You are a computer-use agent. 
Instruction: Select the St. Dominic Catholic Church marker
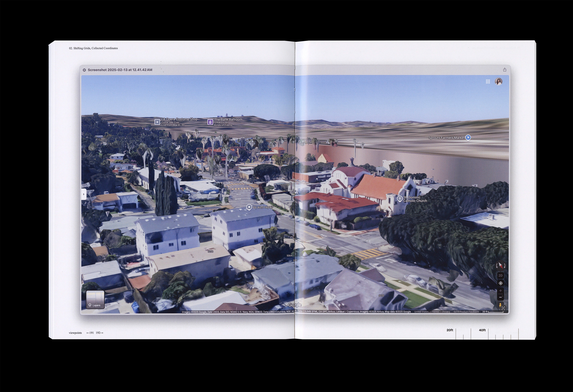(400, 199)
